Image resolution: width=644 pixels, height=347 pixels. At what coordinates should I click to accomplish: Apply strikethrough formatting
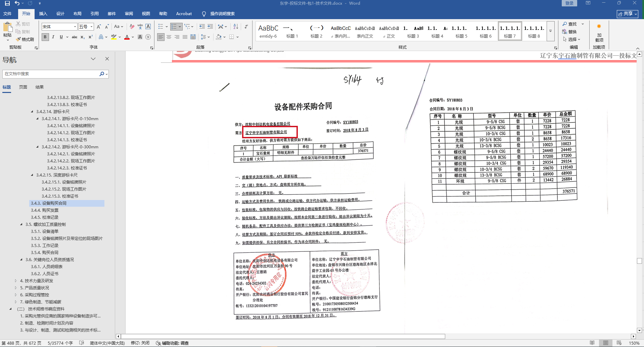click(75, 37)
